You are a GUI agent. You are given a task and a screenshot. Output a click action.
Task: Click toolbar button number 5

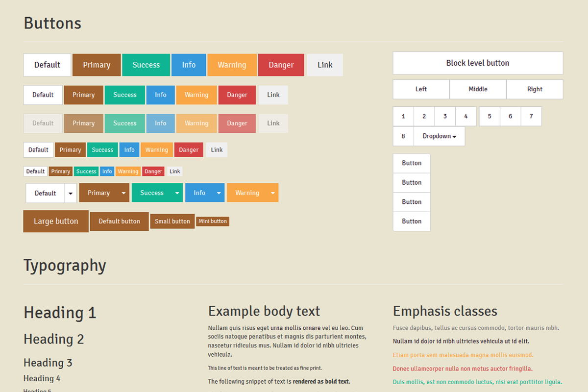[490, 116]
